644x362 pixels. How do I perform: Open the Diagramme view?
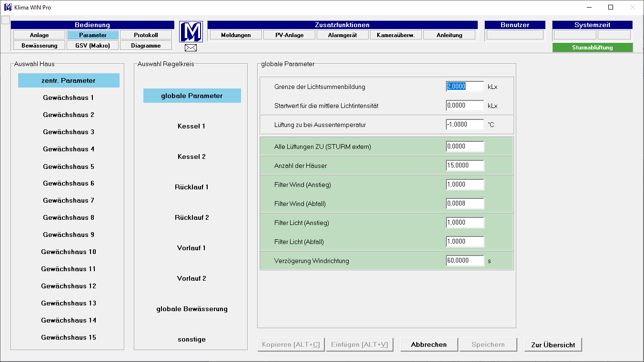(146, 45)
